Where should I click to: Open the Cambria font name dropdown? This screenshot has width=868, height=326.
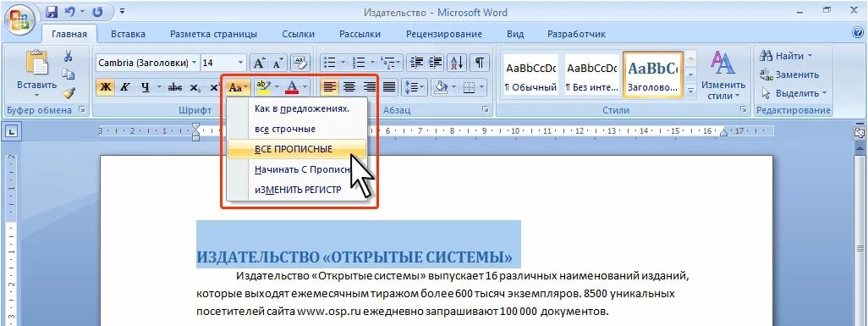(195, 63)
